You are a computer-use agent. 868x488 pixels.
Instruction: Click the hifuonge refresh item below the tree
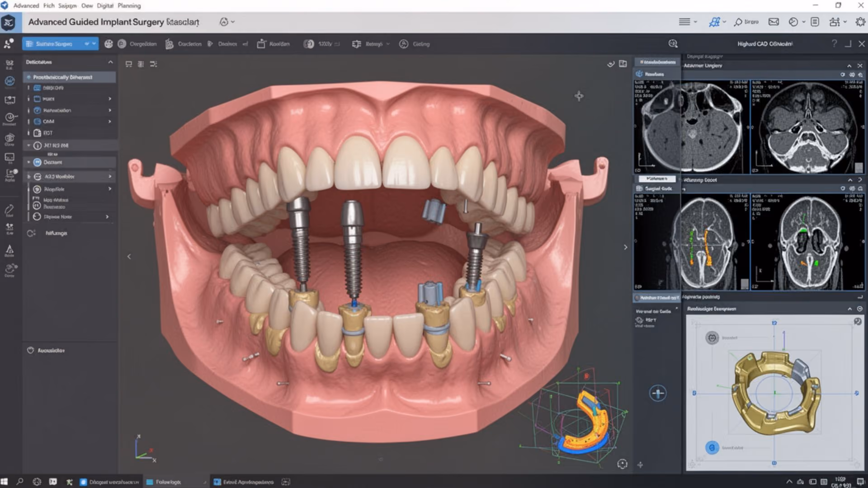point(47,233)
